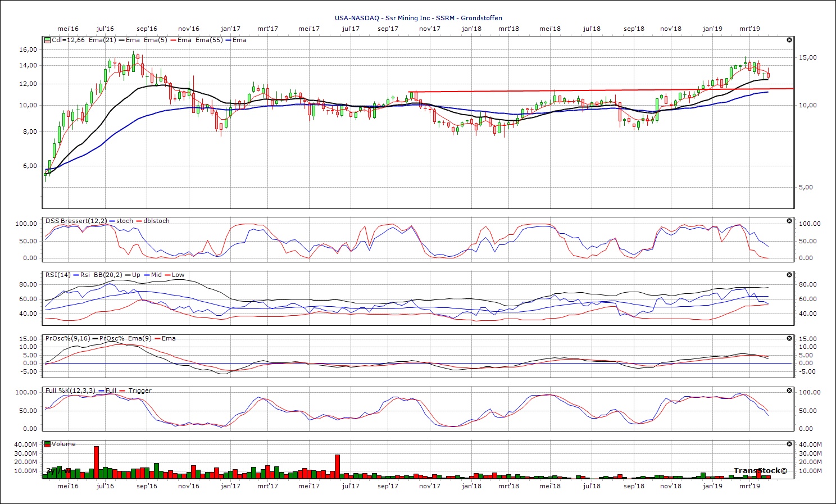This screenshot has width=836, height=504.
Task: Select the Ema(5) legend label
Action: [x=156, y=40]
